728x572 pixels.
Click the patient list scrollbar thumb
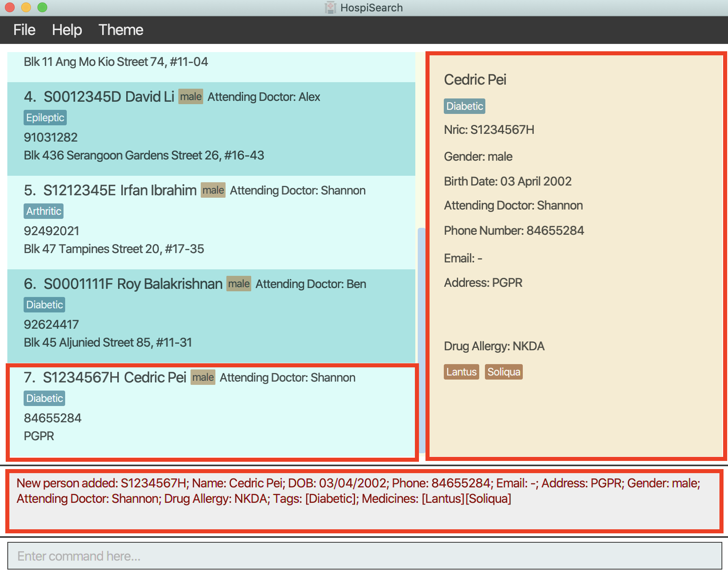click(421, 341)
